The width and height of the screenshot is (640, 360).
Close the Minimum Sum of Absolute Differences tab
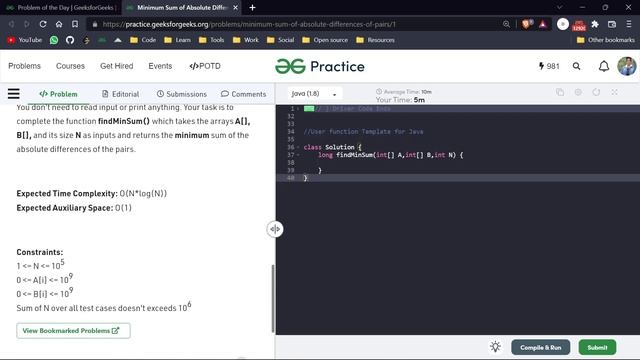pyautogui.click(x=235, y=7)
